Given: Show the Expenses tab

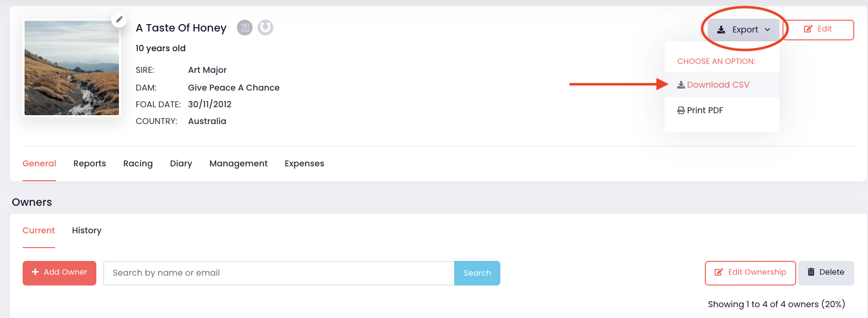Looking at the screenshot, I should coord(304,163).
